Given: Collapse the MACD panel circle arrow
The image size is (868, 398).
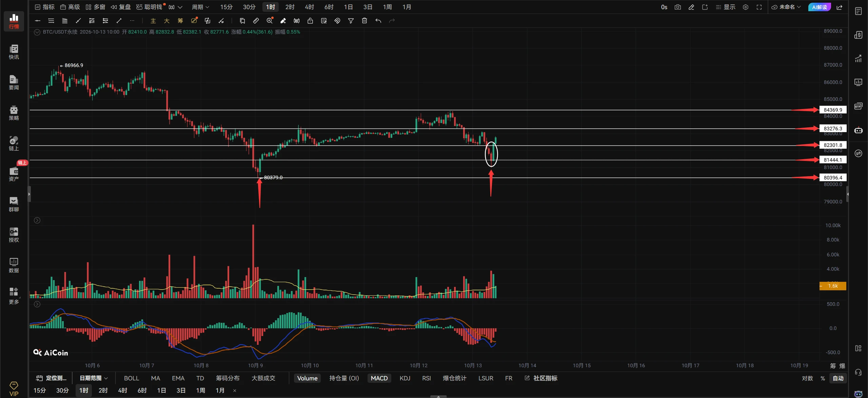Looking at the screenshot, I should (37, 304).
